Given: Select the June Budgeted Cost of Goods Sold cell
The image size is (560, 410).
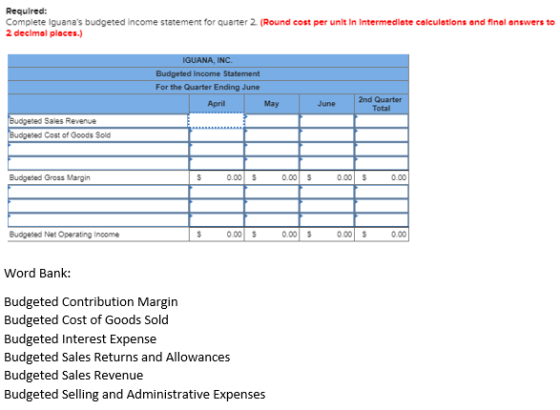Looking at the screenshot, I should pyautogui.click(x=327, y=135).
